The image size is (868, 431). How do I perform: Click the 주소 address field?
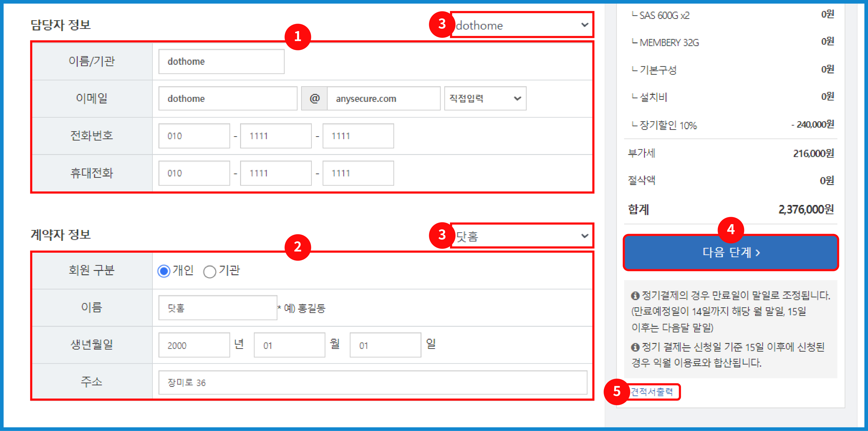[372, 383]
